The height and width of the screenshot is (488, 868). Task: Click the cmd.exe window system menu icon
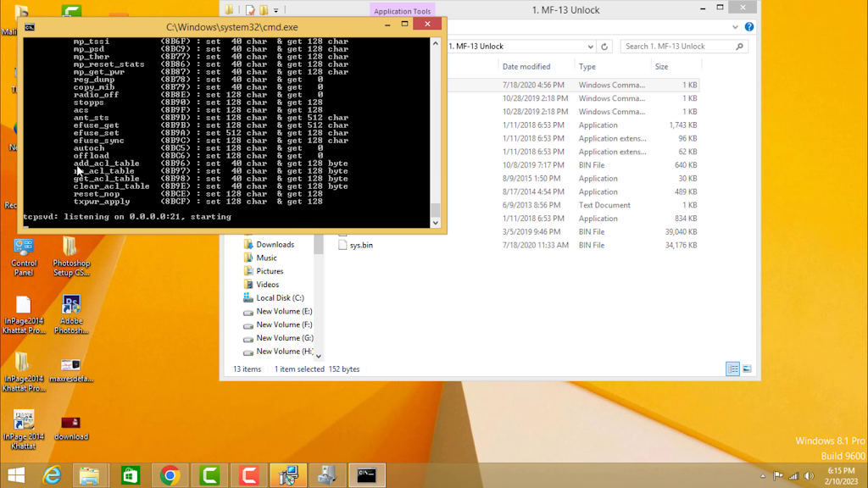30,27
